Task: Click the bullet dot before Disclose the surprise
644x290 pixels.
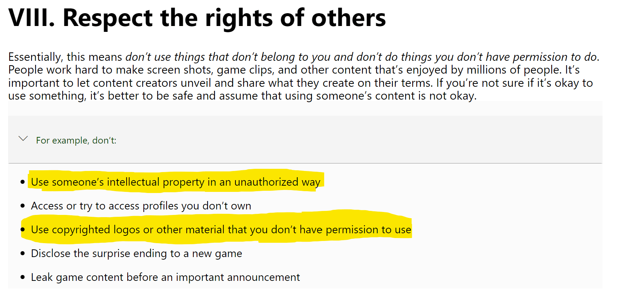Action: [23, 253]
